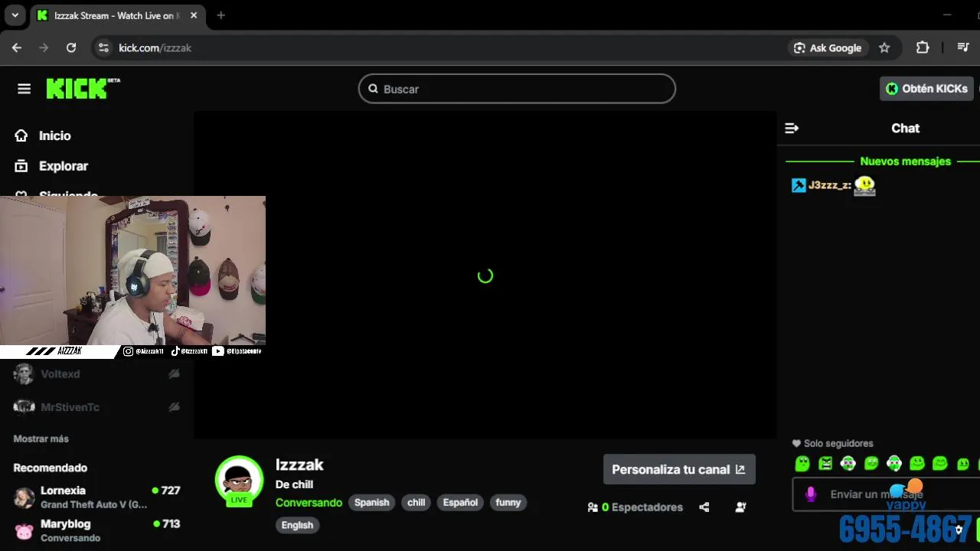The image size is (980, 551).
Task: Close the Izzzak Stream tab
Action: [193, 15]
